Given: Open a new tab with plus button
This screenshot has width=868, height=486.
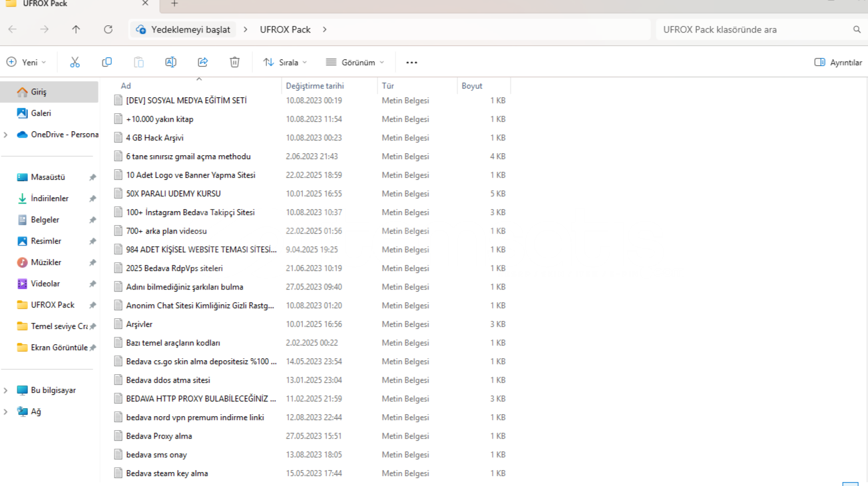Looking at the screenshot, I should (x=174, y=4).
